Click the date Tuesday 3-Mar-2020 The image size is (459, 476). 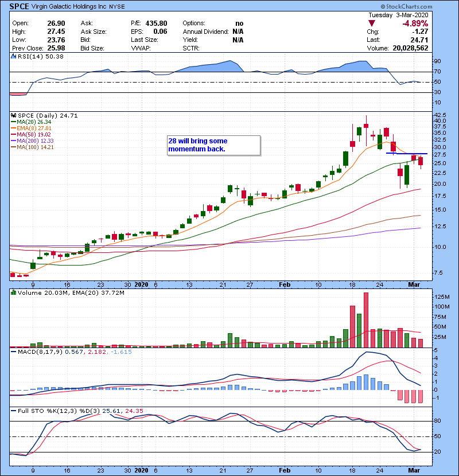coord(398,15)
